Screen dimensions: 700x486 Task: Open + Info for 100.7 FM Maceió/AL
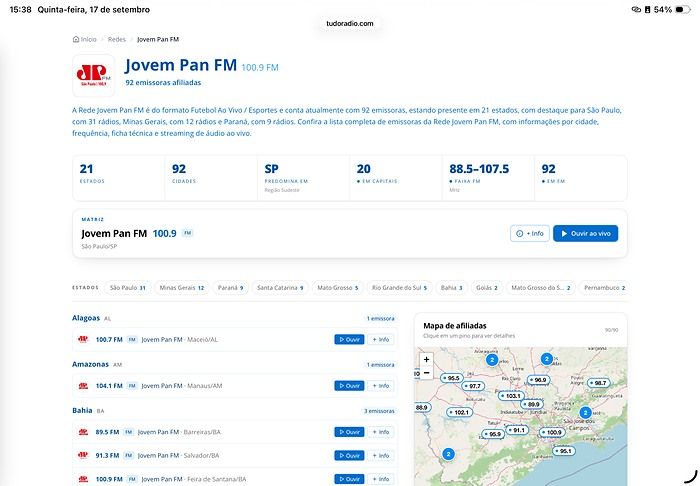(x=380, y=340)
